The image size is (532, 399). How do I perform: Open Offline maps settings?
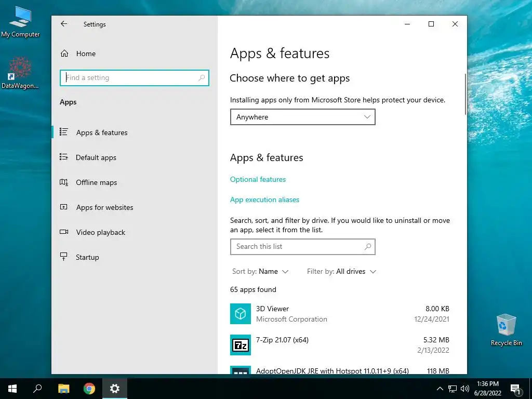tap(135, 182)
